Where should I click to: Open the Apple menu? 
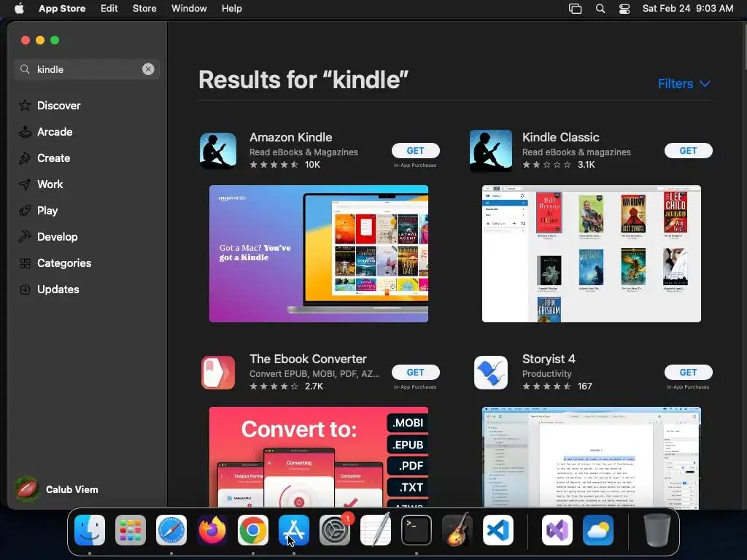[x=19, y=9]
